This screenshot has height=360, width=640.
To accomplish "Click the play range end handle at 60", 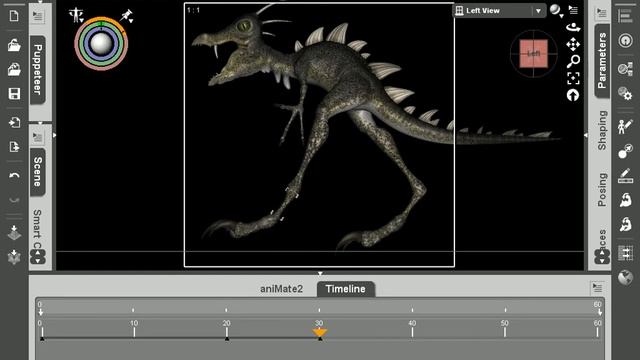I will coord(600,313).
